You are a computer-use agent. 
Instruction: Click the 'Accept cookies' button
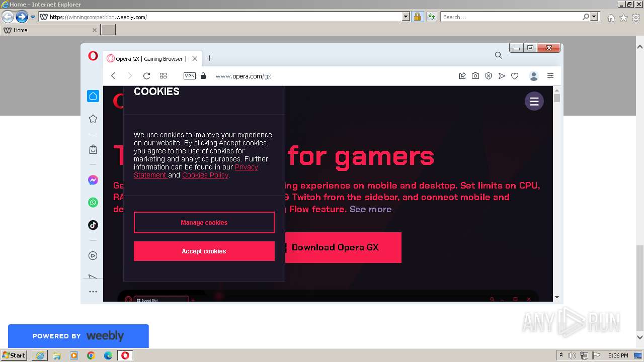pos(204,251)
